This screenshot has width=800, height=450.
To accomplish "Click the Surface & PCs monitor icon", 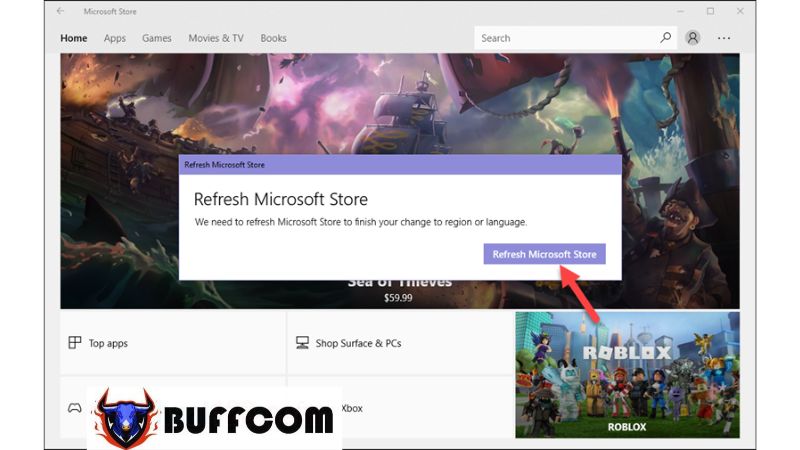I will pos(302,342).
